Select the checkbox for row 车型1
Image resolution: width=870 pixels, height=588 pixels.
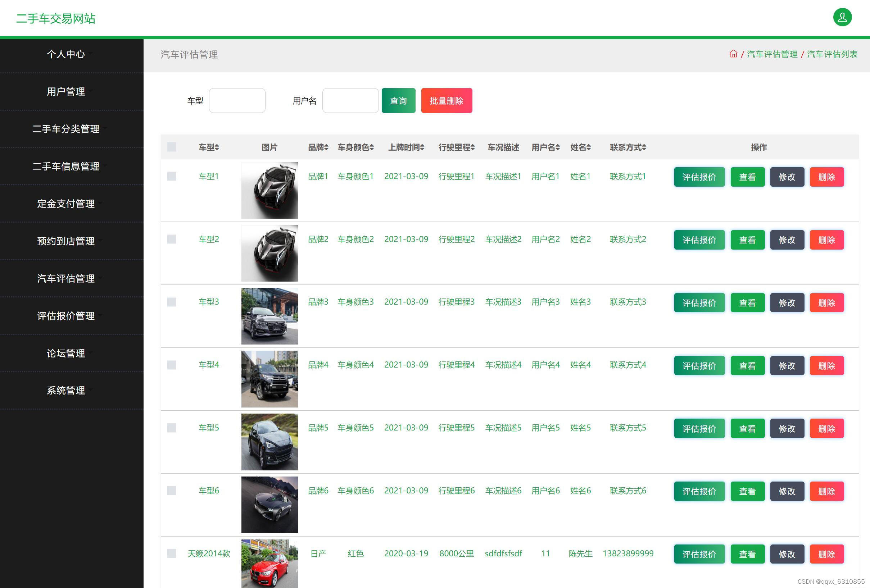(x=172, y=176)
